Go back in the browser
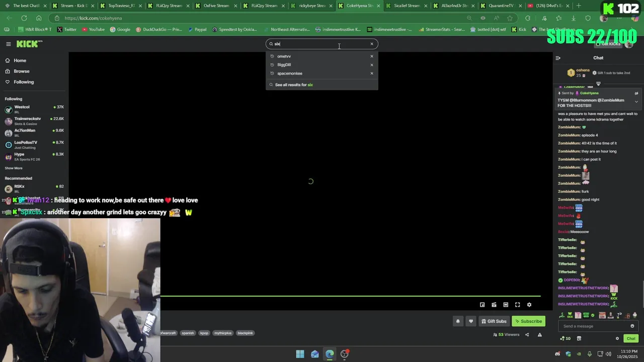This screenshot has width=644, height=362. (9, 18)
